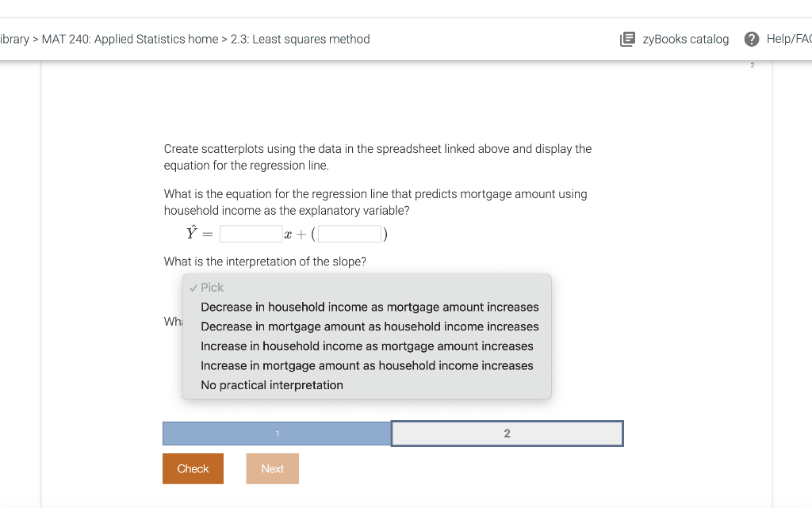812x508 pixels.
Task: Click the Help/FAQ text label
Action: pyautogui.click(x=787, y=38)
